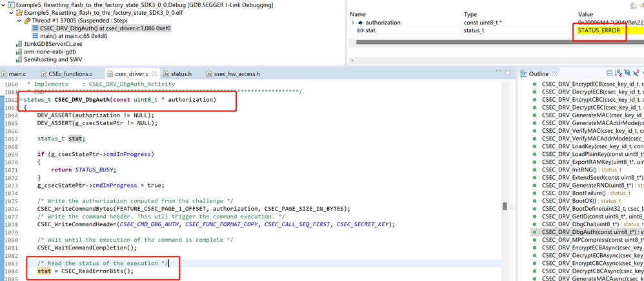Screen dimensions: 644x281
Task: Select CSEC_DRV_GenerateMAC in Outline
Action: (x=592, y=115)
